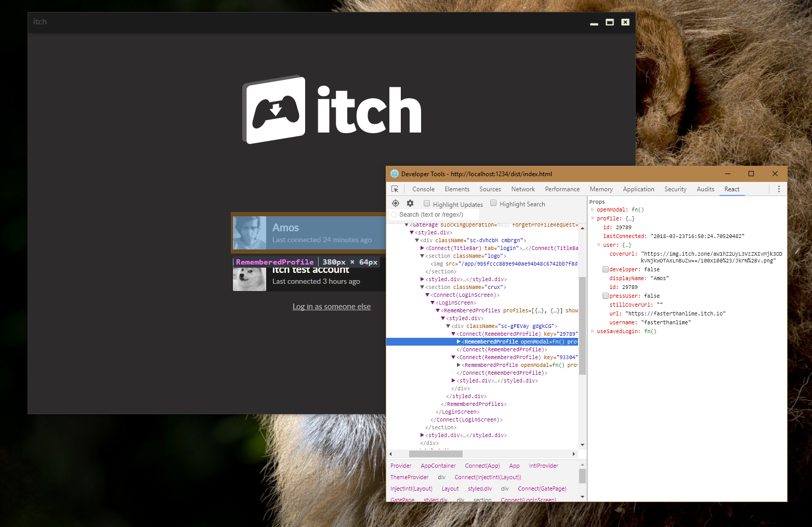Open the Console tab
The height and width of the screenshot is (527, 812).
point(423,189)
